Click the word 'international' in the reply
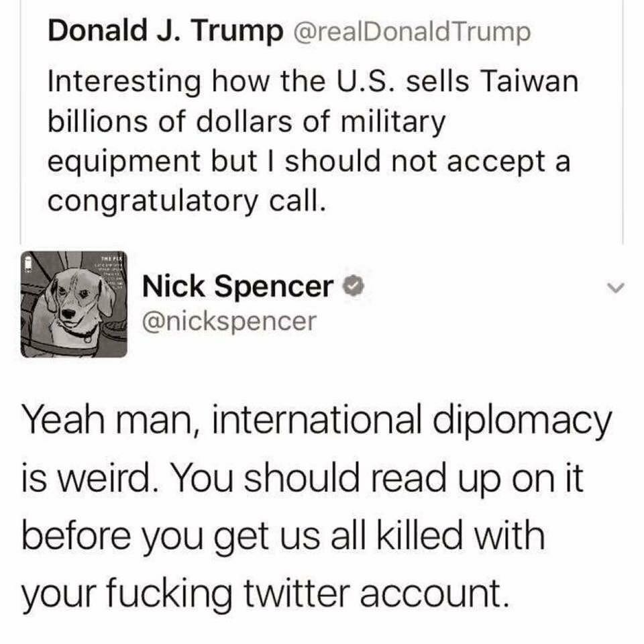 tap(317, 422)
